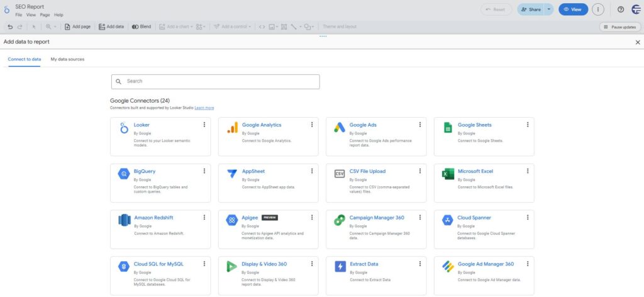Viewport: 644px width, 297px height.
Task: Select the AppSheet icon
Action: pyautogui.click(x=231, y=174)
